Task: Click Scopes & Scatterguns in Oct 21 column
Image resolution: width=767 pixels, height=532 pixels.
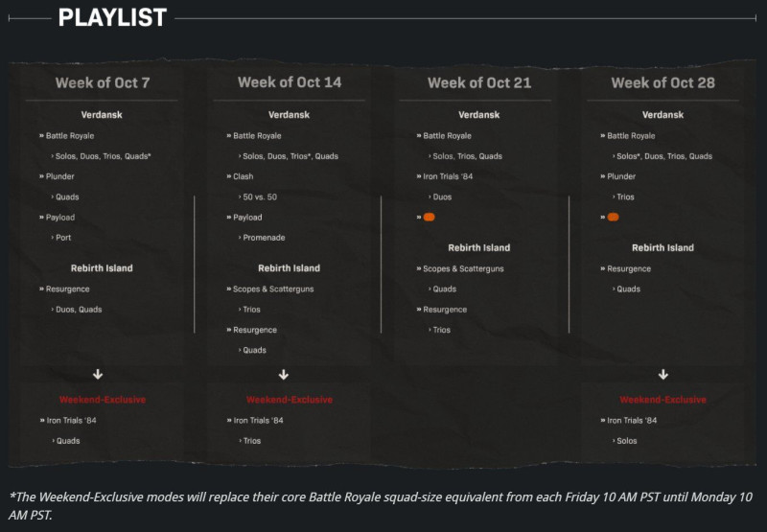Action: pos(463,269)
